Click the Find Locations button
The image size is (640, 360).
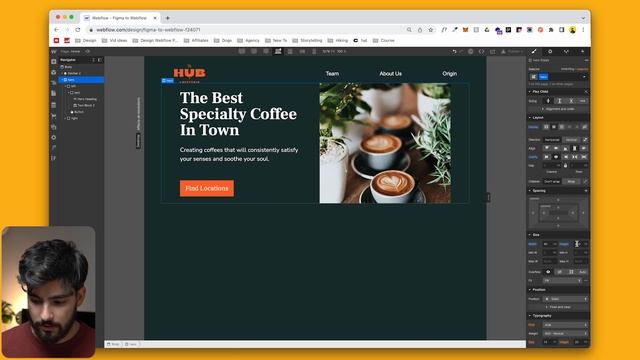pos(207,188)
